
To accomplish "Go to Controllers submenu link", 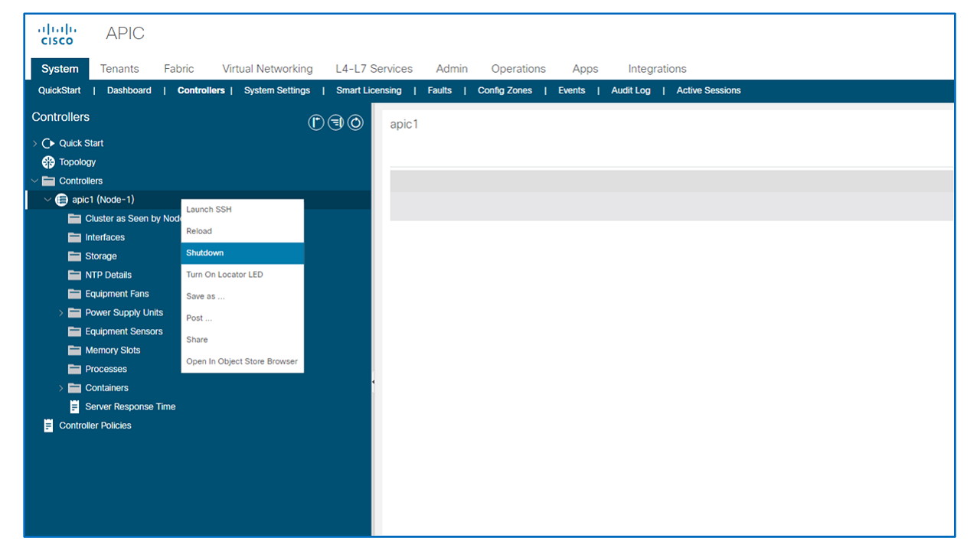I will [201, 90].
